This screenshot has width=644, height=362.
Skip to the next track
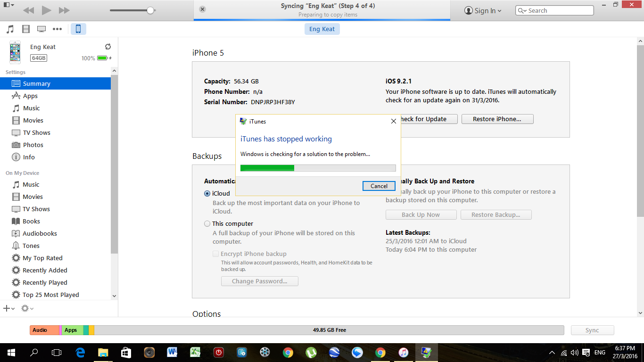click(x=64, y=10)
